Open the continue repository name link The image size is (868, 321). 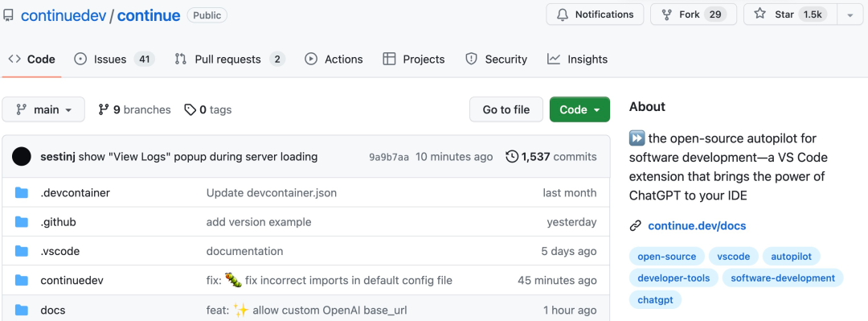point(149,15)
